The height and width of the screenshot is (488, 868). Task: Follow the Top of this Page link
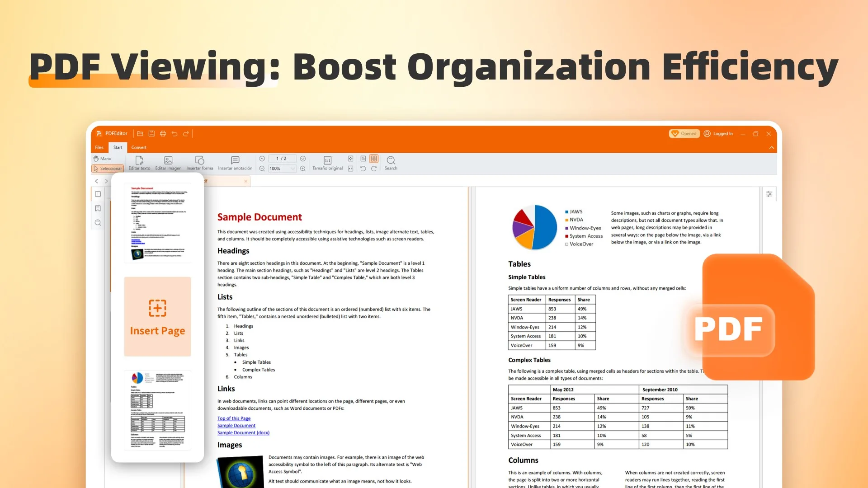[x=234, y=418]
